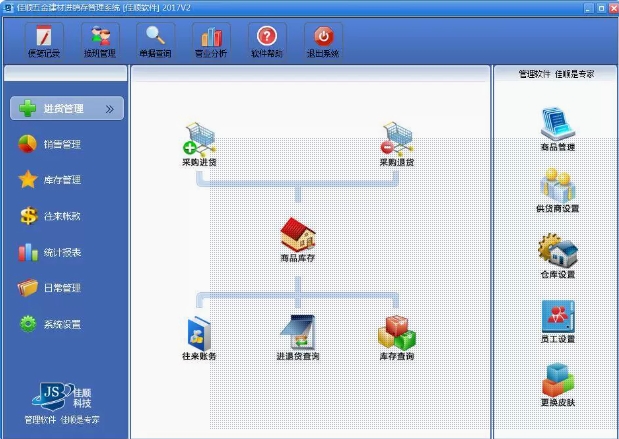Image resolution: width=619 pixels, height=439 pixels.
Task: Open 统计报表 statistics reports
Action: 50,252
